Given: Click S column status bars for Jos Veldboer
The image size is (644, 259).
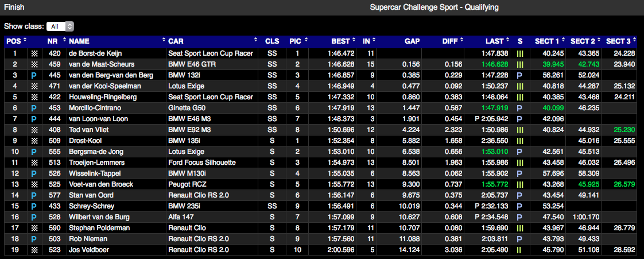Looking at the screenshot, I should tap(519, 250).
